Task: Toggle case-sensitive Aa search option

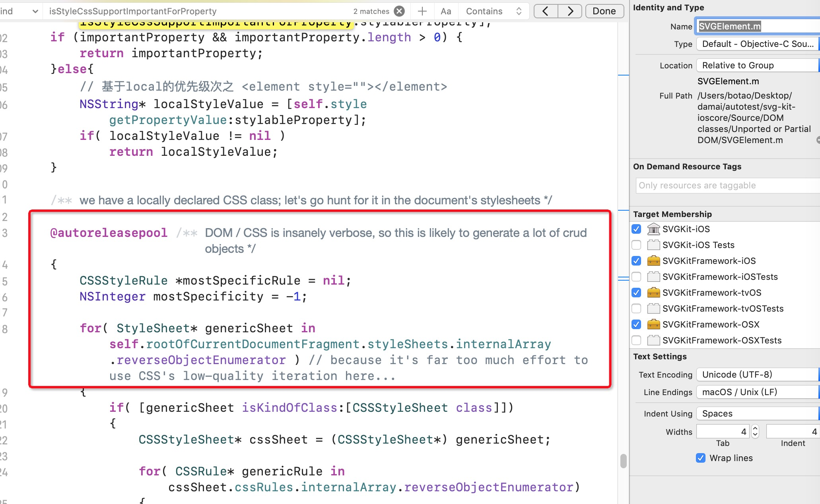Action: (x=446, y=11)
